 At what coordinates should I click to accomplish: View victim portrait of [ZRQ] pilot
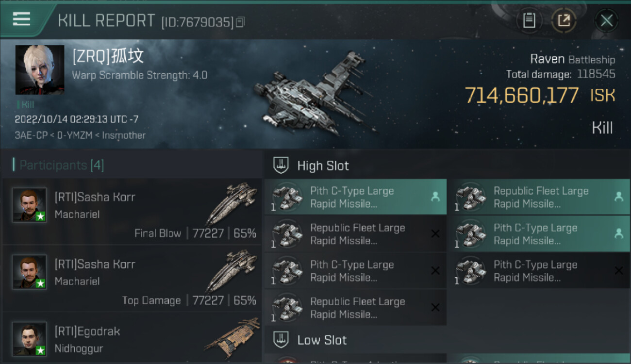tap(40, 70)
